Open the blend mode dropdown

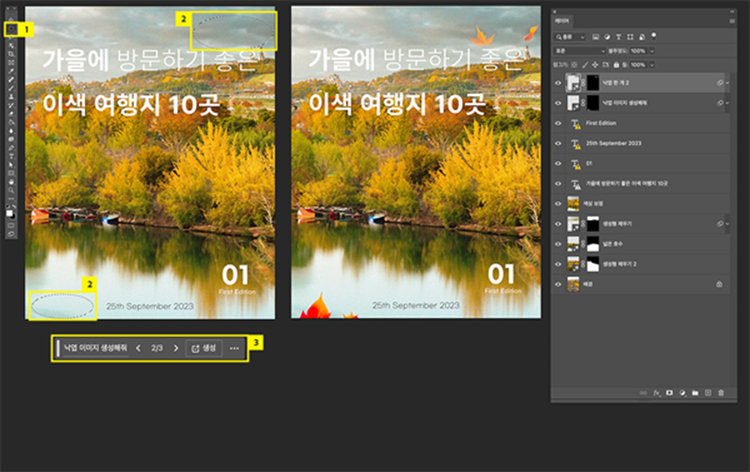[580, 51]
